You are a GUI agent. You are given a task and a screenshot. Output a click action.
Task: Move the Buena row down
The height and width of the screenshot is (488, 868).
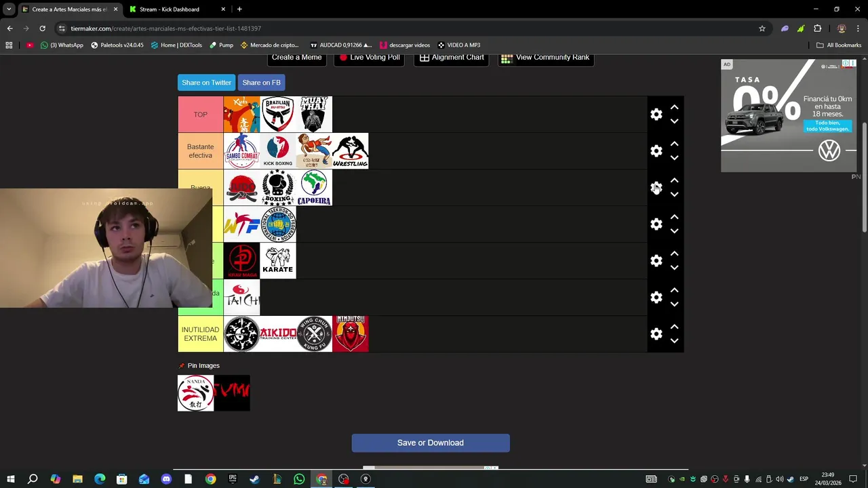click(x=674, y=195)
